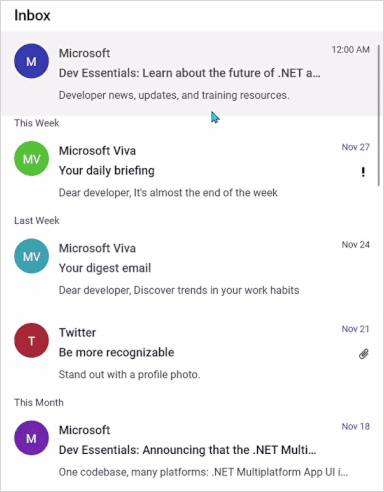The height and width of the screenshot is (492, 384).
Task: Click the high importance exclamation icon
Action: 363,172
